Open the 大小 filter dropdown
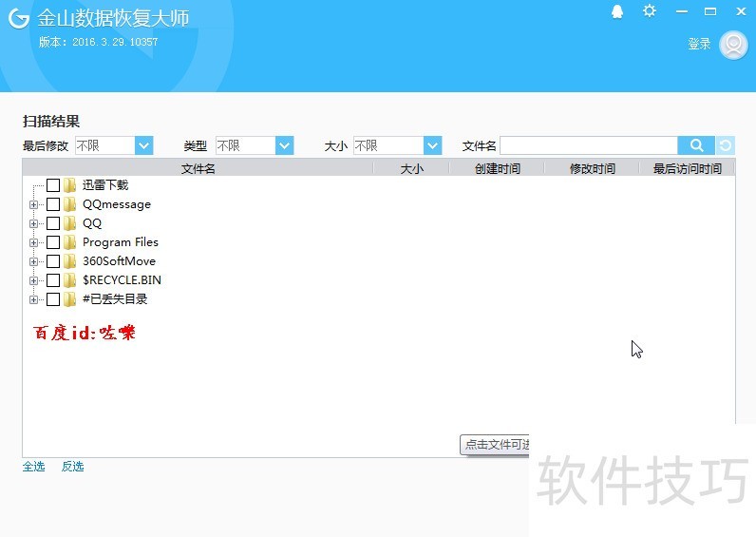Viewport: 756px width, 537px height. tap(432, 145)
